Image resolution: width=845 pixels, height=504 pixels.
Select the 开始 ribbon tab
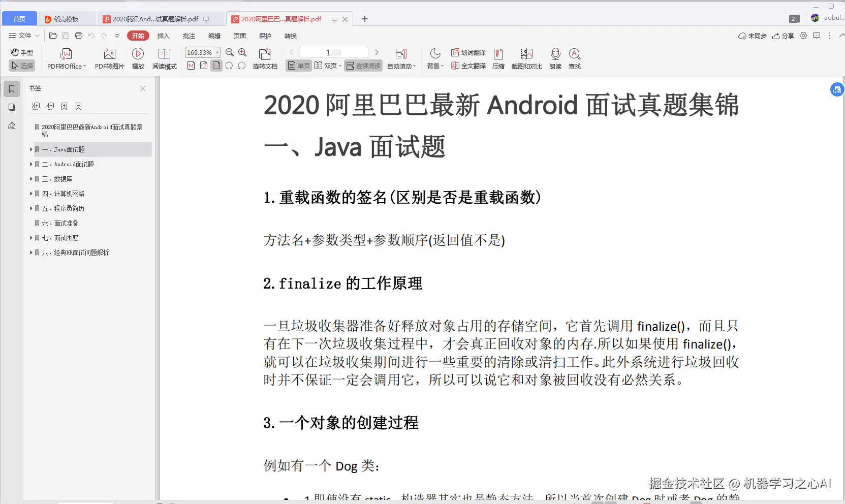pos(138,36)
